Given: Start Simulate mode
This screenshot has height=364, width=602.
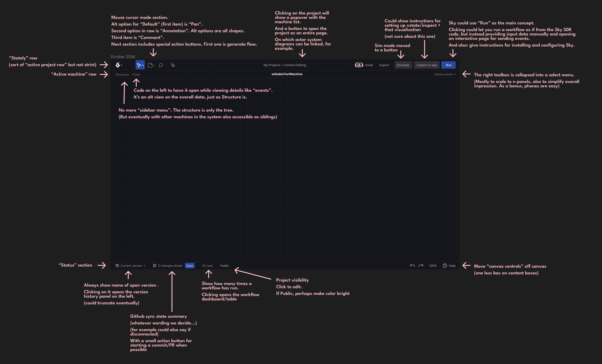Looking at the screenshot, I should (403, 65).
